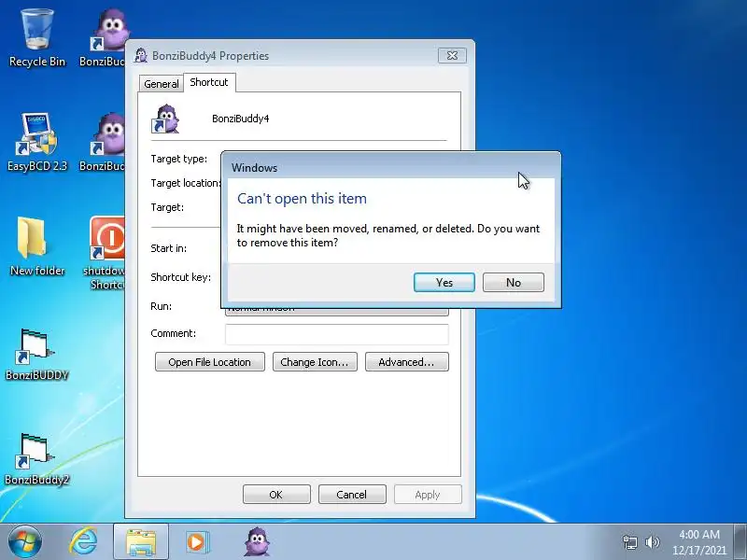Click the BonziBuddy4 name text

(x=241, y=119)
